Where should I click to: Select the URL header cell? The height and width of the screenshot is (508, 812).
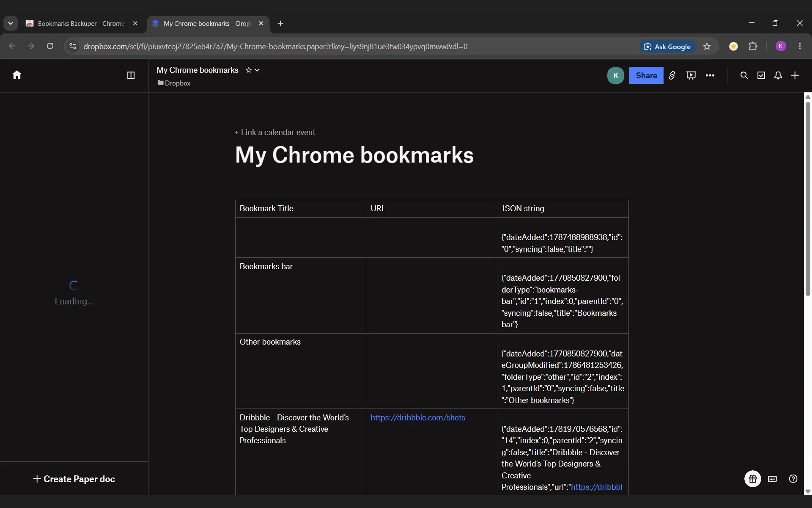tap(431, 209)
